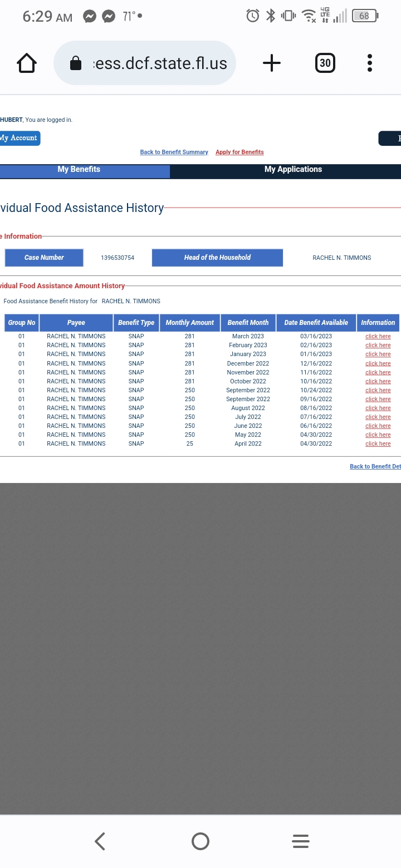Open click here for January 2023

point(378,354)
